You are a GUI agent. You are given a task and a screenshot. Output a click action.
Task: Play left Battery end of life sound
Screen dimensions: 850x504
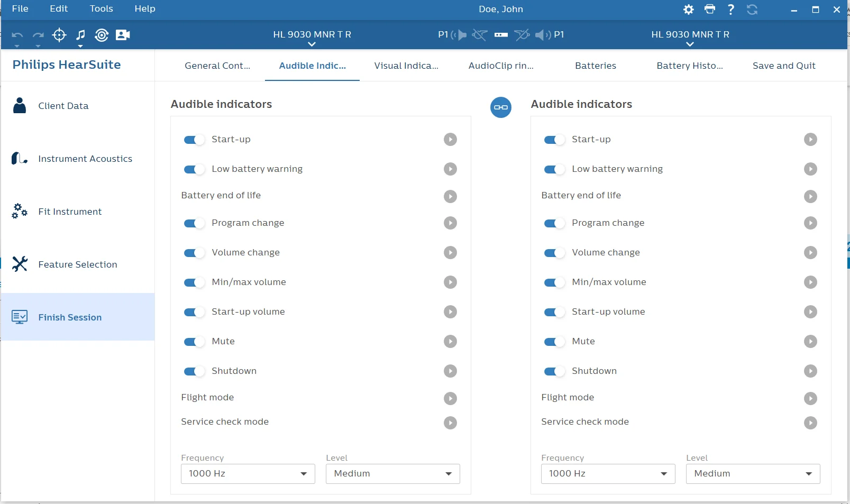point(450,196)
